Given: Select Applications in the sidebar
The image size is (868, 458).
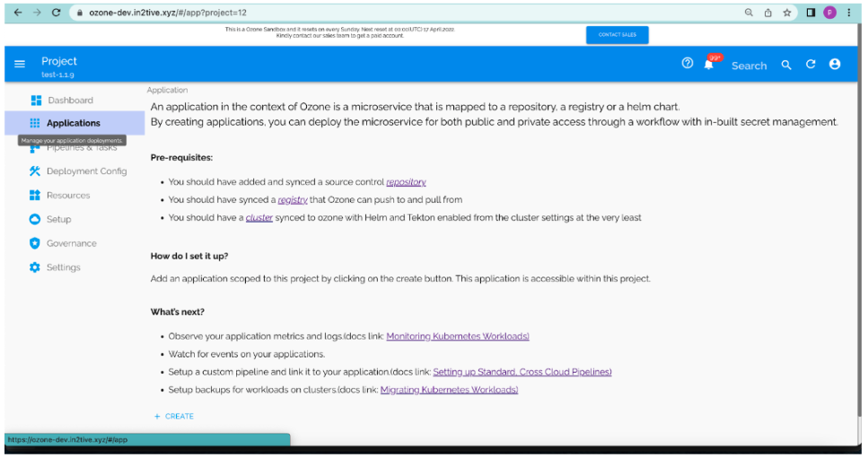Looking at the screenshot, I should point(73,123).
